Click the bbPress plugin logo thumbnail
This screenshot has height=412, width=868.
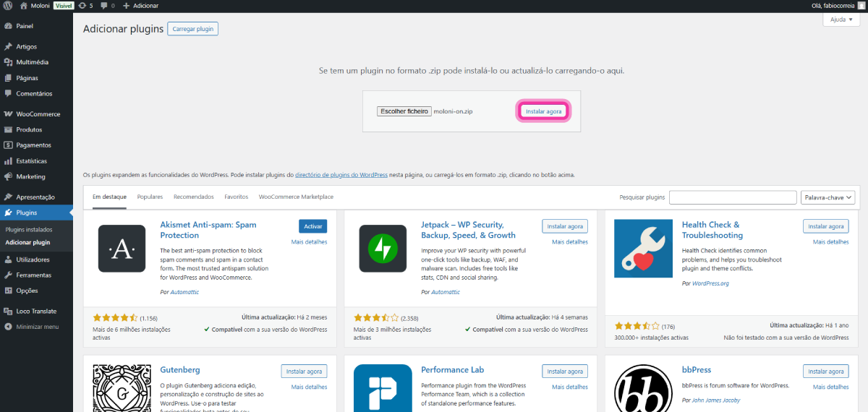(644, 388)
